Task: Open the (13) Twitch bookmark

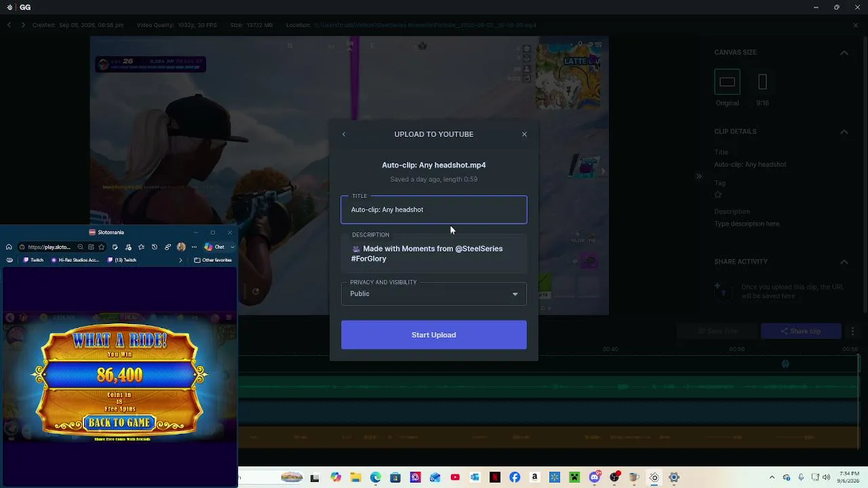Action: tap(122, 260)
